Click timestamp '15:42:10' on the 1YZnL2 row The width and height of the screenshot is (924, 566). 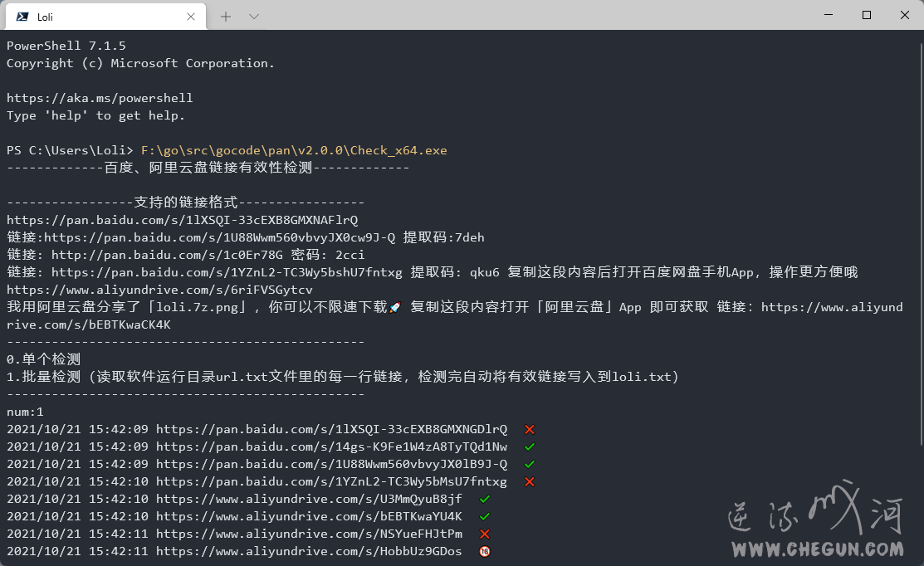point(119,481)
